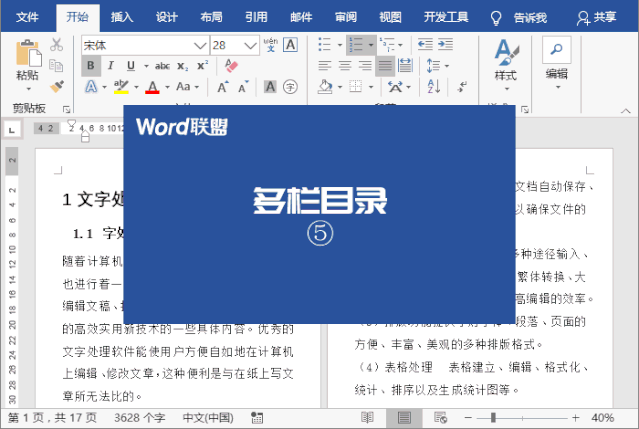Screen dimensions: 639x429
Task: Click the enclosed character icon
Action: tap(290, 86)
